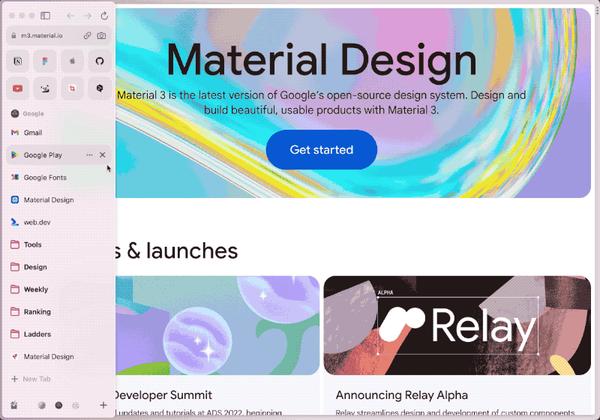Capture the page with the camera icon
Image resolution: width=600 pixels, height=420 pixels.
point(101,36)
